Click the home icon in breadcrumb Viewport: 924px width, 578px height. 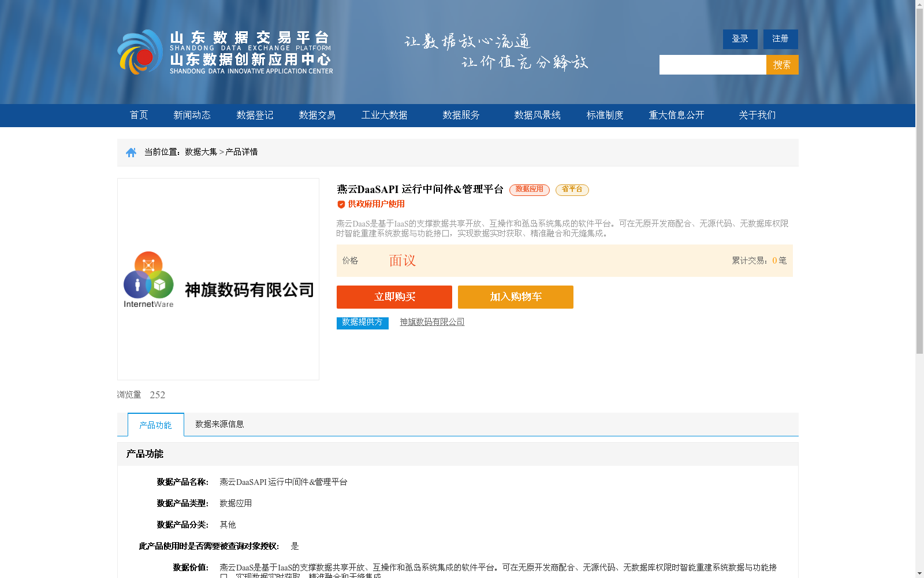[131, 153]
